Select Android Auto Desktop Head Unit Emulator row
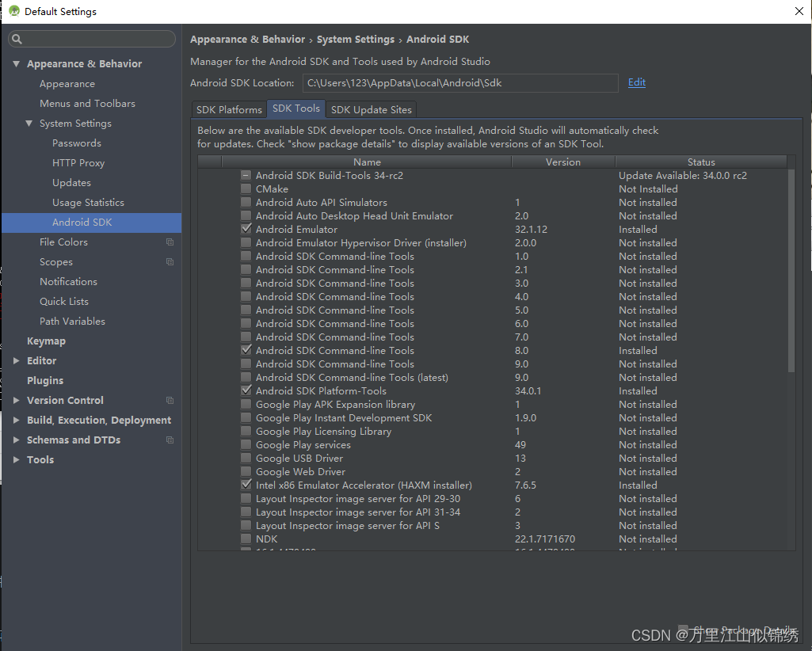This screenshot has height=651, width=812. [x=492, y=215]
